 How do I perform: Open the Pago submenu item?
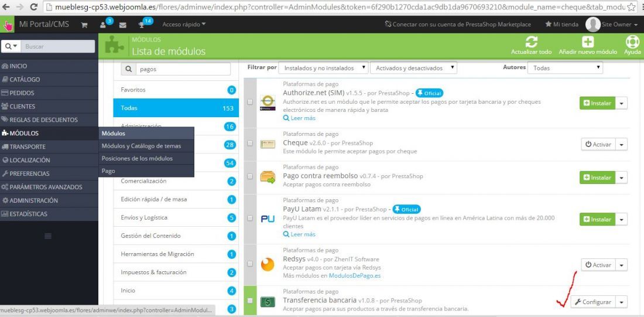coord(146,171)
